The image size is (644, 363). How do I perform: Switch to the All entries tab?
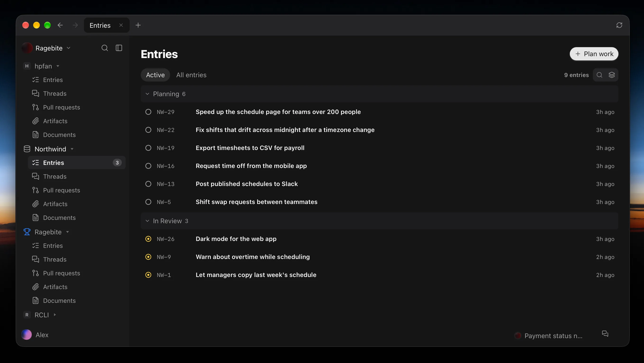tap(191, 75)
